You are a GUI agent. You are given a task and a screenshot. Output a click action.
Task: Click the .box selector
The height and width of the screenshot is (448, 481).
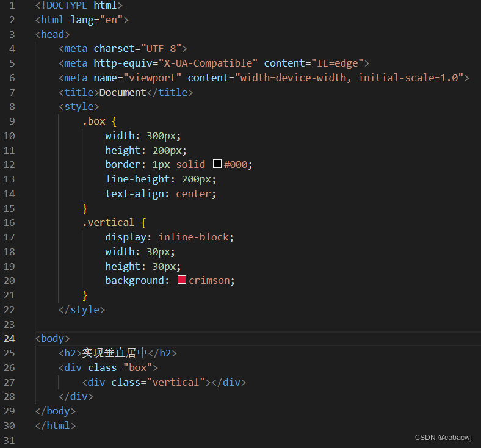94,121
